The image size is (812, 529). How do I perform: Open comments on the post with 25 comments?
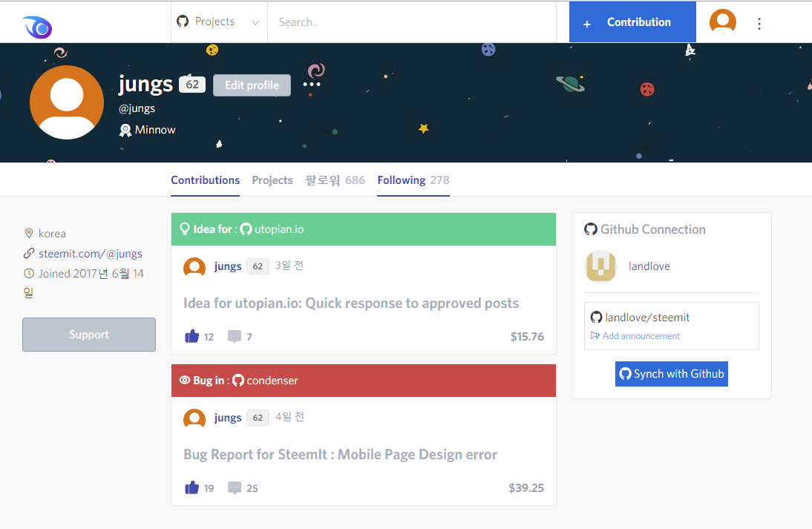tap(235, 488)
